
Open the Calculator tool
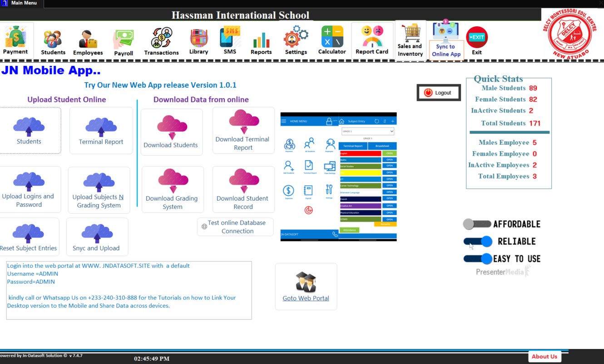point(332,41)
